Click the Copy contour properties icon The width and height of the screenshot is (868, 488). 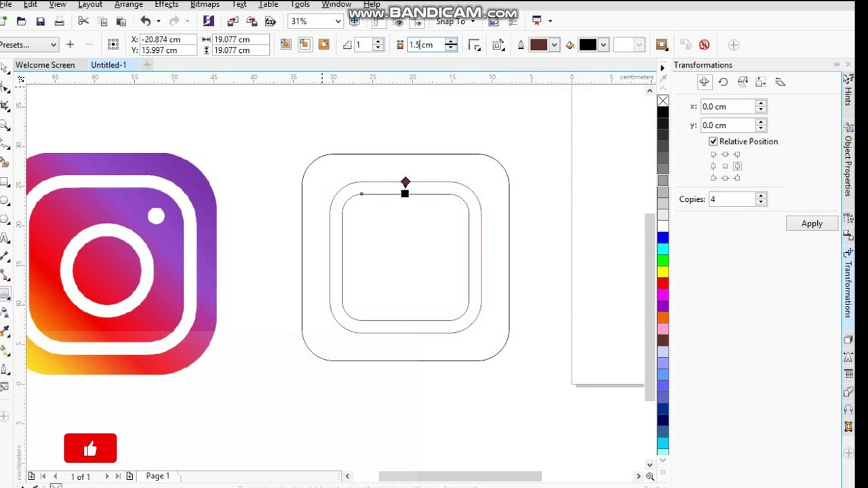coord(685,45)
